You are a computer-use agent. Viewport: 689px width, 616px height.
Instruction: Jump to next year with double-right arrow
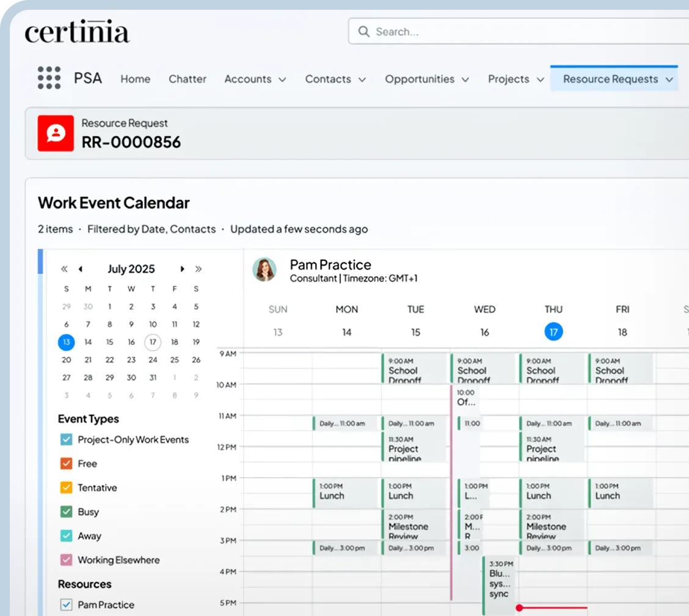198,269
